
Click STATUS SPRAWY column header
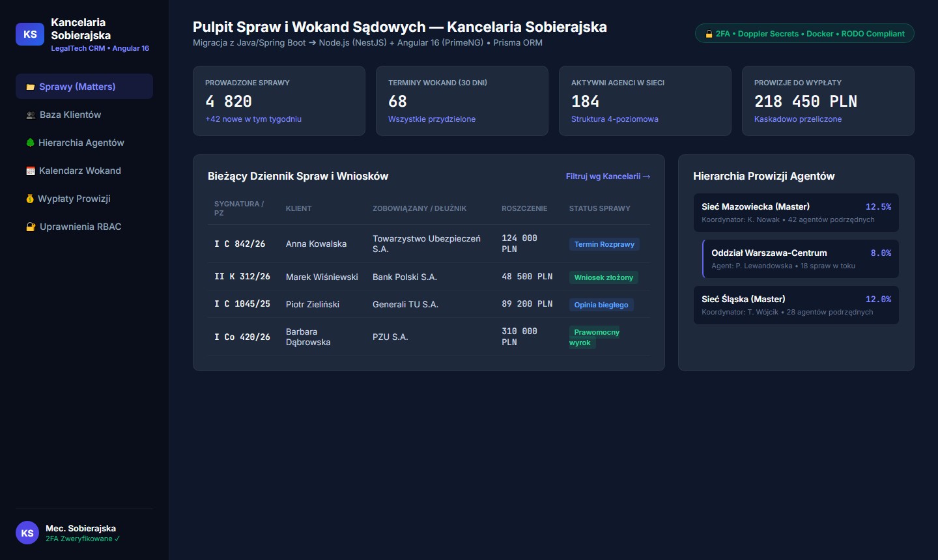coord(600,208)
